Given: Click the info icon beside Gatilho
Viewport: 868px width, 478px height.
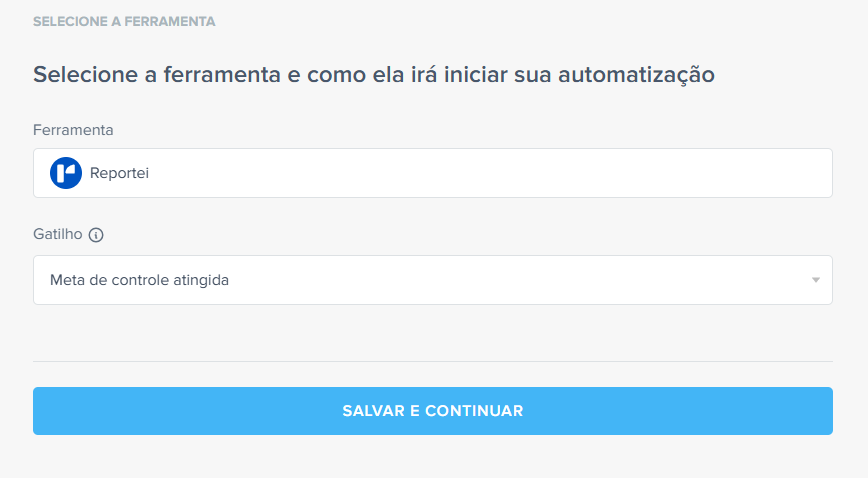Looking at the screenshot, I should [96, 236].
